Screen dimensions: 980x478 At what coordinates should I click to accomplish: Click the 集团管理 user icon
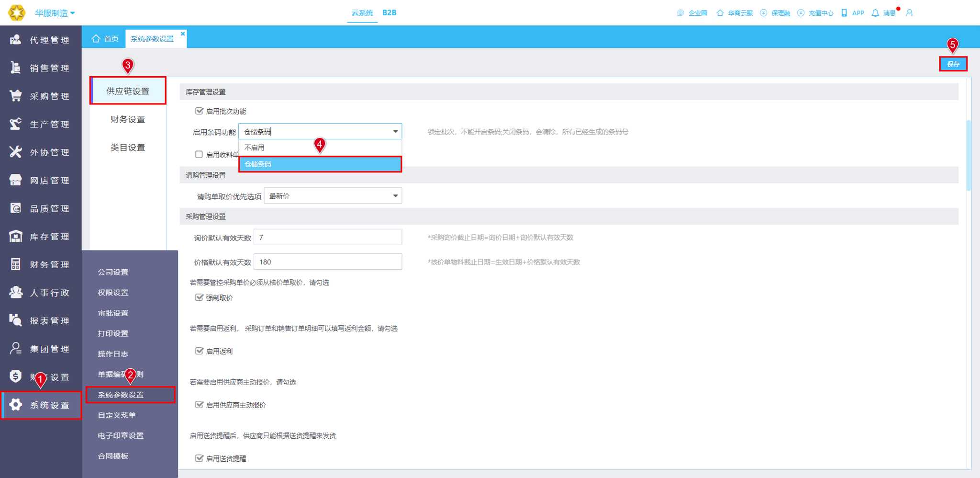(x=15, y=349)
